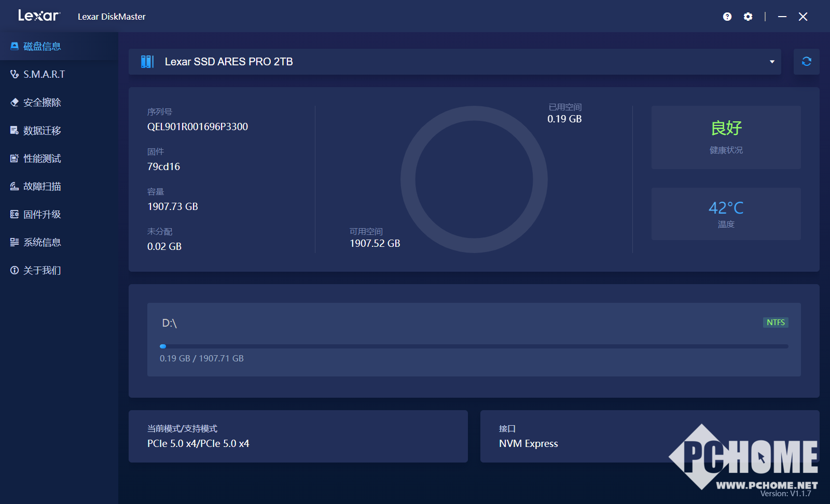
Task: Click the secure erase eraser icon
Action: coord(15,102)
